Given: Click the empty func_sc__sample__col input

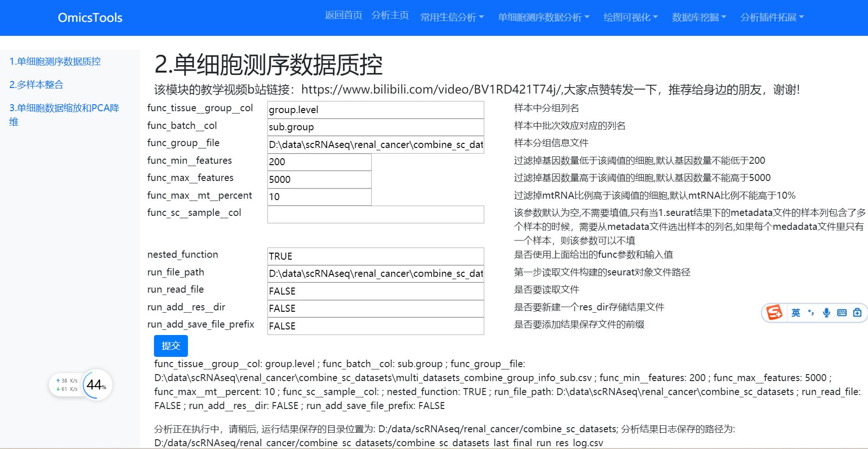Looking at the screenshot, I should [x=376, y=214].
